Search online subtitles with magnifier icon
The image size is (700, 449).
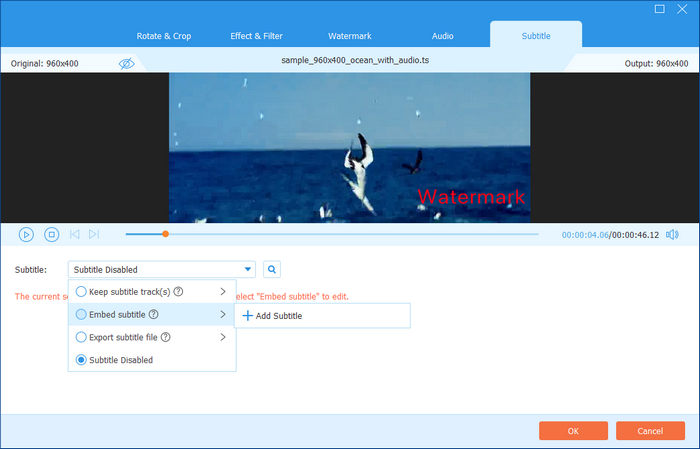[x=272, y=269]
